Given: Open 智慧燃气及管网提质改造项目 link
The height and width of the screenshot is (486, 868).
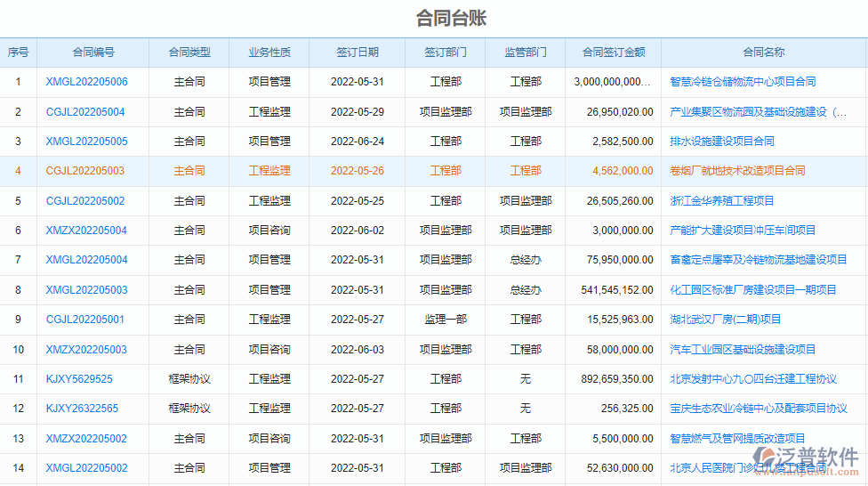Looking at the screenshot, I should 737,439.
